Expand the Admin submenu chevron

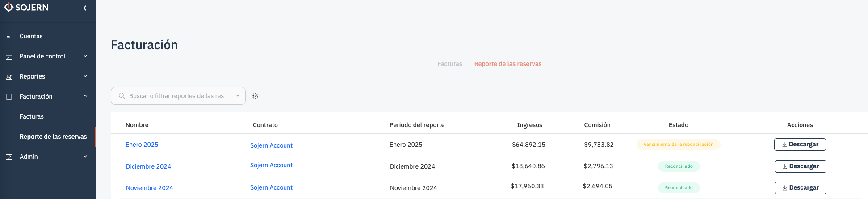(85, 157)
